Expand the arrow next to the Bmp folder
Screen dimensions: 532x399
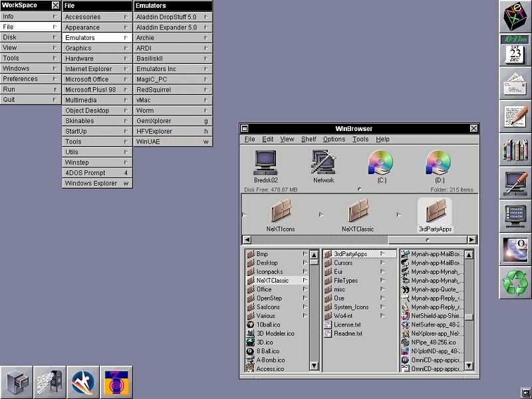coord(305,253)
